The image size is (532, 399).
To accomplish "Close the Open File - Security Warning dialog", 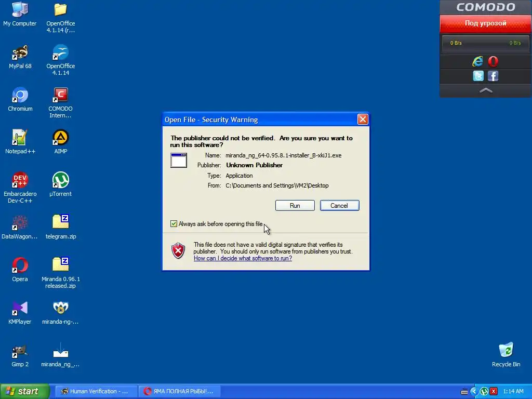I will 363,119.
